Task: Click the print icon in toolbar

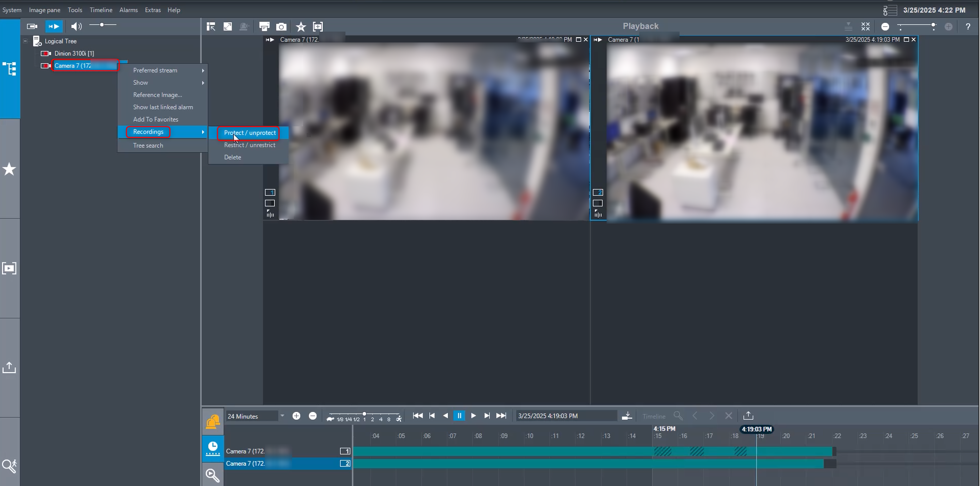Action: (264, 26)
